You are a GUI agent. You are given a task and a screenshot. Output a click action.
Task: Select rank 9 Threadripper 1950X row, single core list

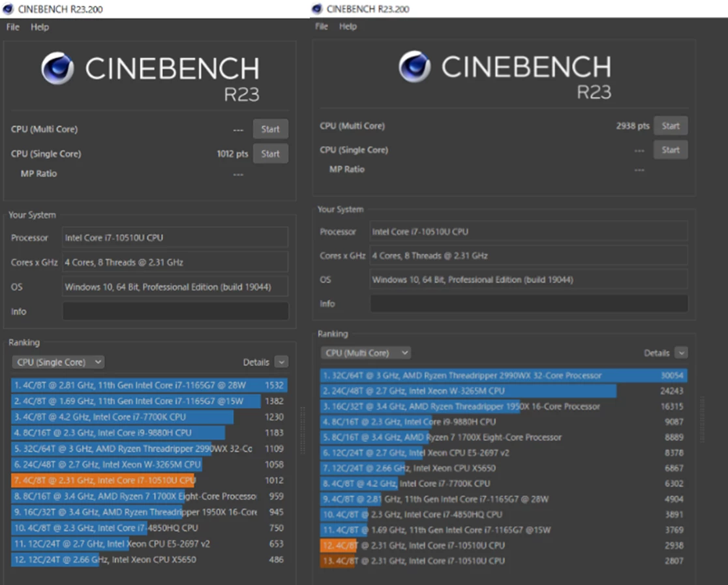[149, 512]
